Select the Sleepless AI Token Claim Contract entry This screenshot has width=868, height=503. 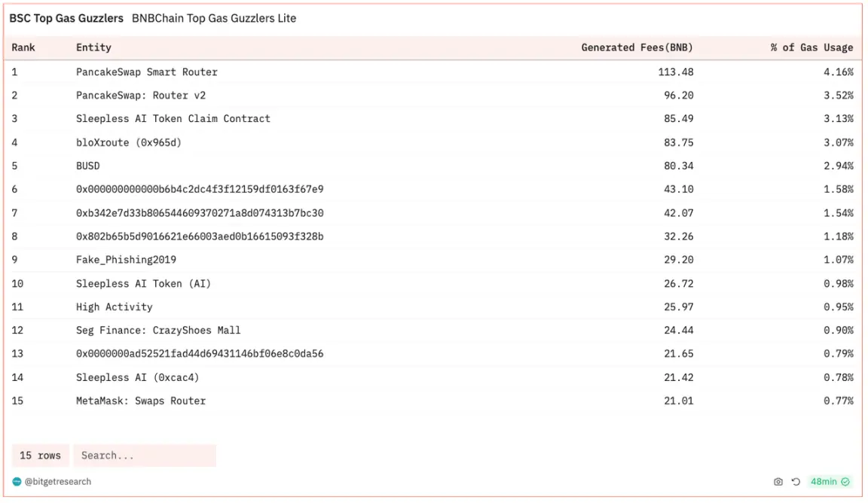click(173, 119)
